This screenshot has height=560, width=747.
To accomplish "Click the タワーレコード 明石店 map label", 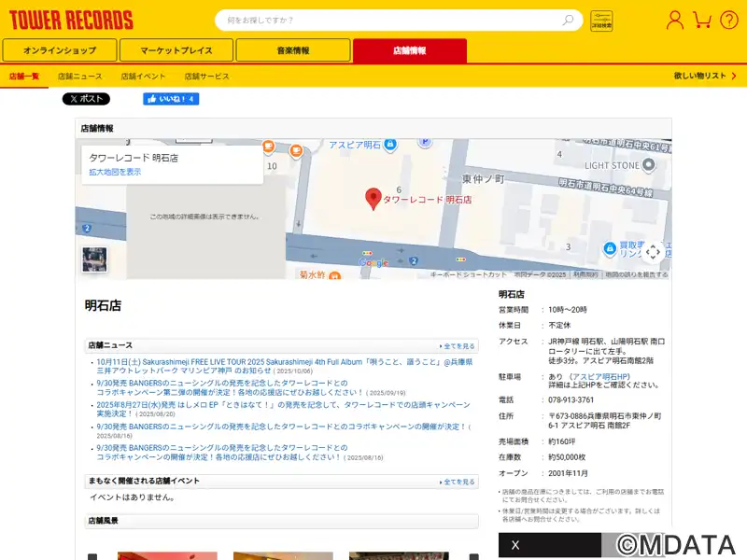I will [x=428, y=200].
